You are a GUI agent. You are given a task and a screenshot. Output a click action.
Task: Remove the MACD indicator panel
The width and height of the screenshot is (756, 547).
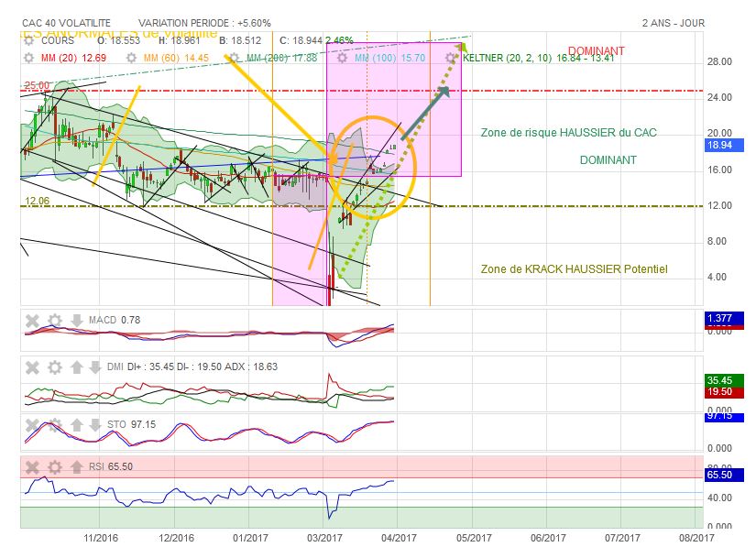click(32, 321)
